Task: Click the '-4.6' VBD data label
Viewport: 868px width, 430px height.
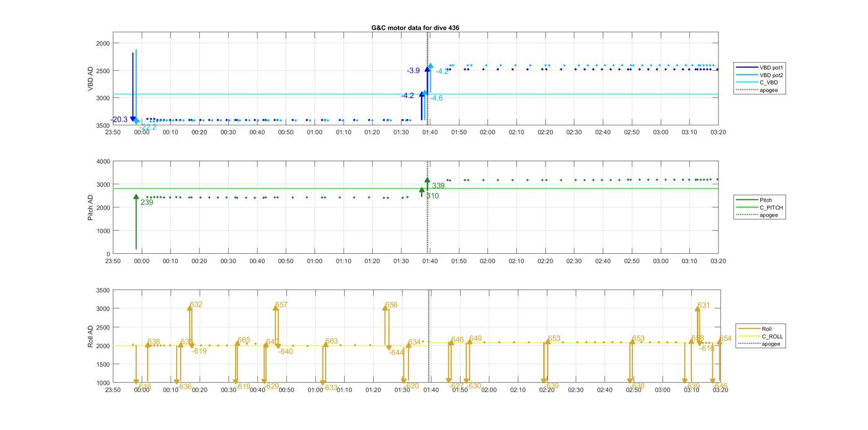Action: point(436,98)
